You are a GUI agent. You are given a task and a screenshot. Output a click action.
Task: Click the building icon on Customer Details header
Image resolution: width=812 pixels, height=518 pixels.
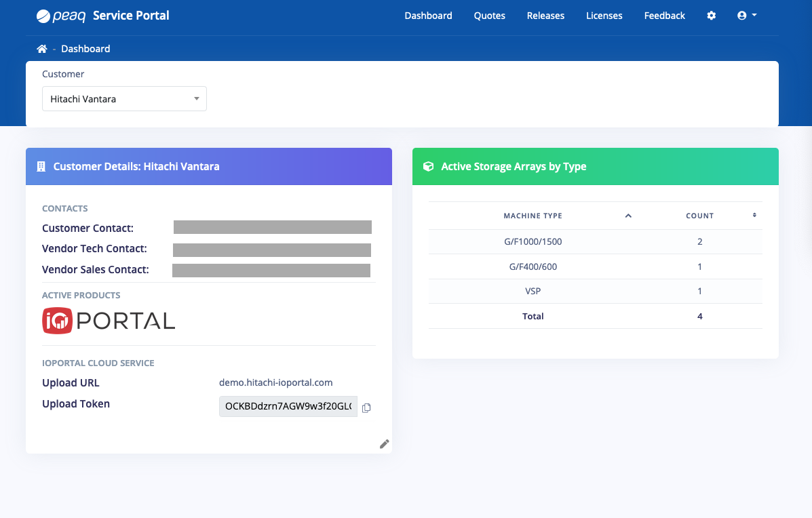pyautogui.click(x=41, y=166)
